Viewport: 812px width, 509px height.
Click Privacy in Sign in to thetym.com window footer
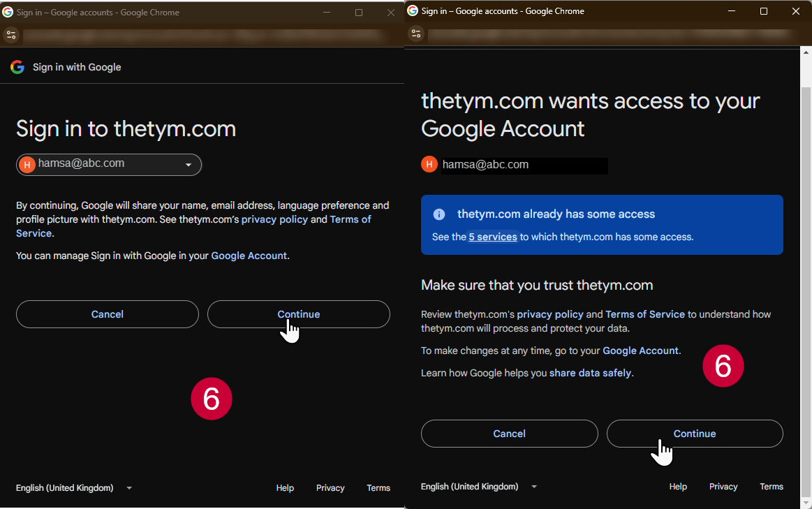pyautogui.click(x=330, y=488)
